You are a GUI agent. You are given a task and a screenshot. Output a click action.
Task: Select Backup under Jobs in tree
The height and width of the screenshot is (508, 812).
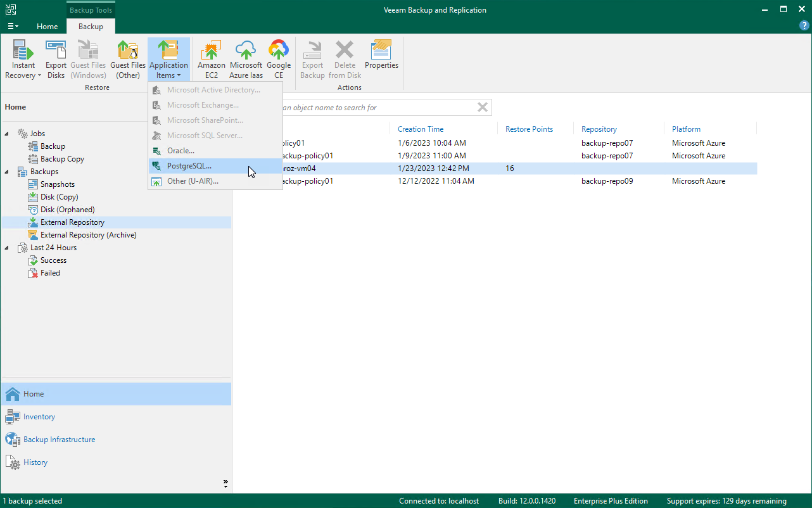click(x=53, y=146)
